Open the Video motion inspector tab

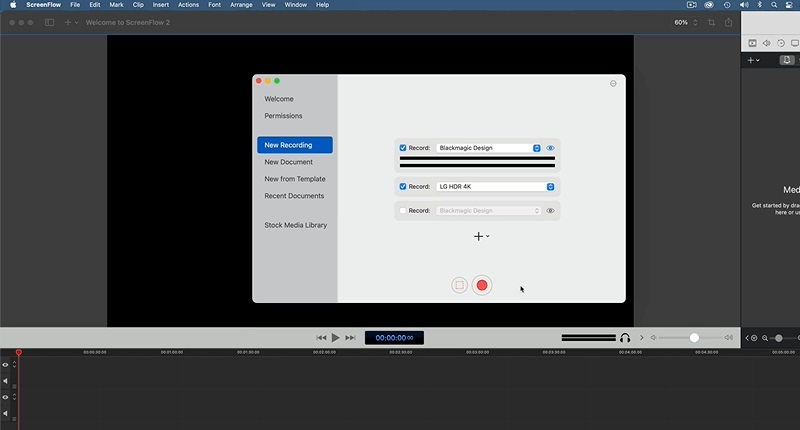(781, 43)
